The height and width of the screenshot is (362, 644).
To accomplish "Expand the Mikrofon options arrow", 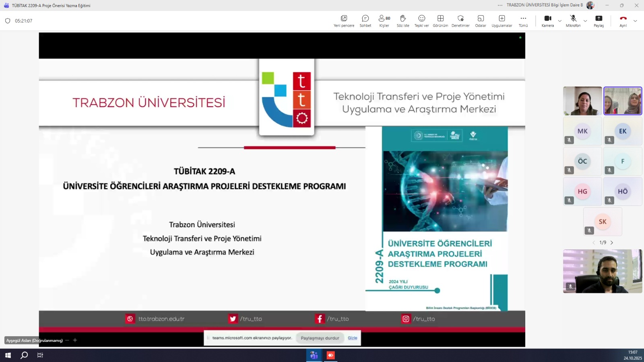I will (x=585, y=21).
